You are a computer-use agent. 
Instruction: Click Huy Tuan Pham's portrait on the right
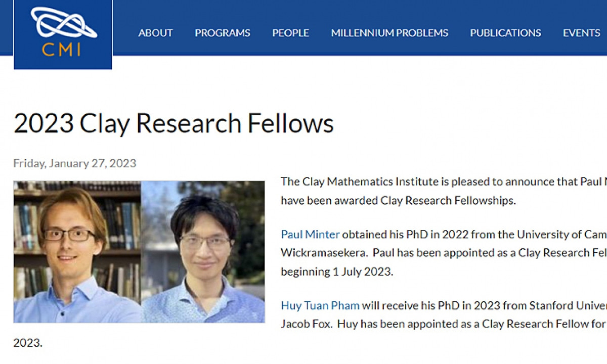point(202,253)
